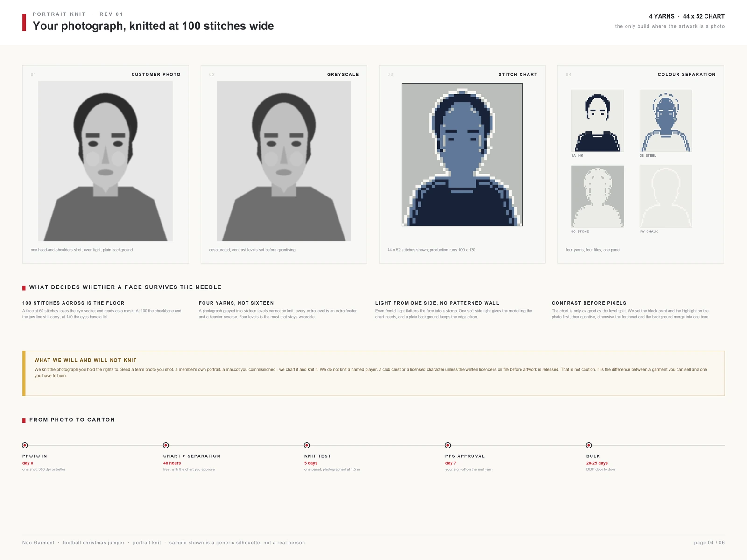
Task: Select the 3C Stone separation thumbnail
Action: pos(598,196)
